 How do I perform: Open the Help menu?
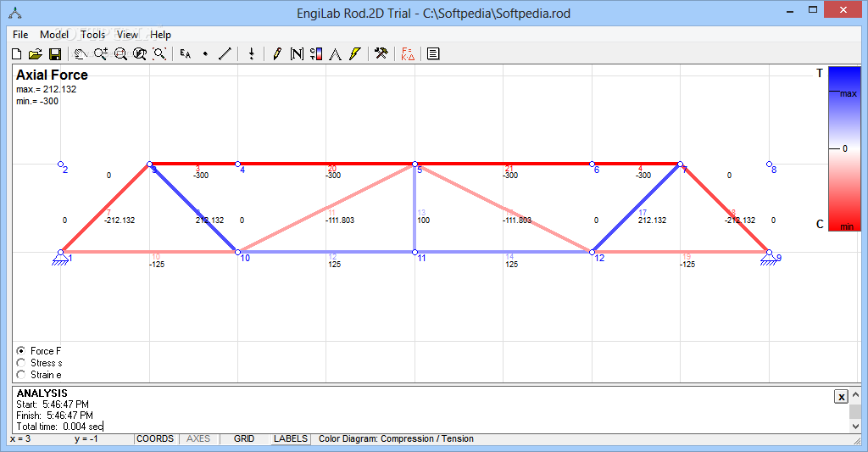pyautogui.click(x=160, y=34)
